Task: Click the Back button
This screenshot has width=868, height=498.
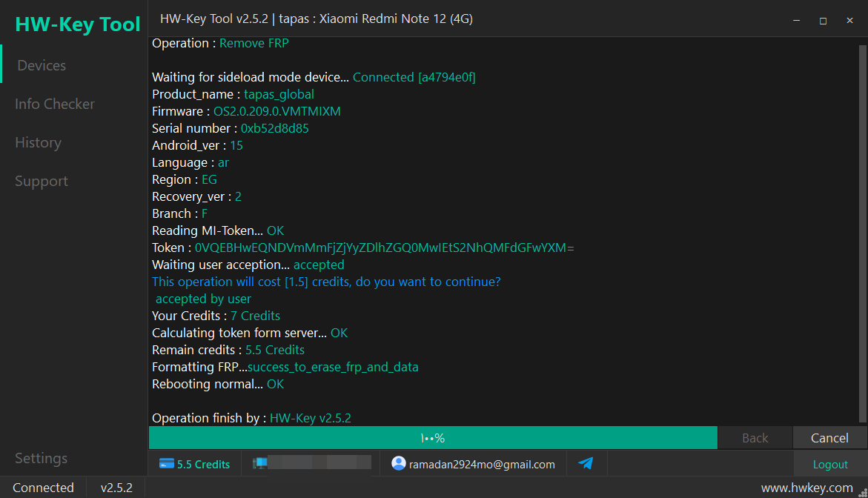Action: point(755,438)
